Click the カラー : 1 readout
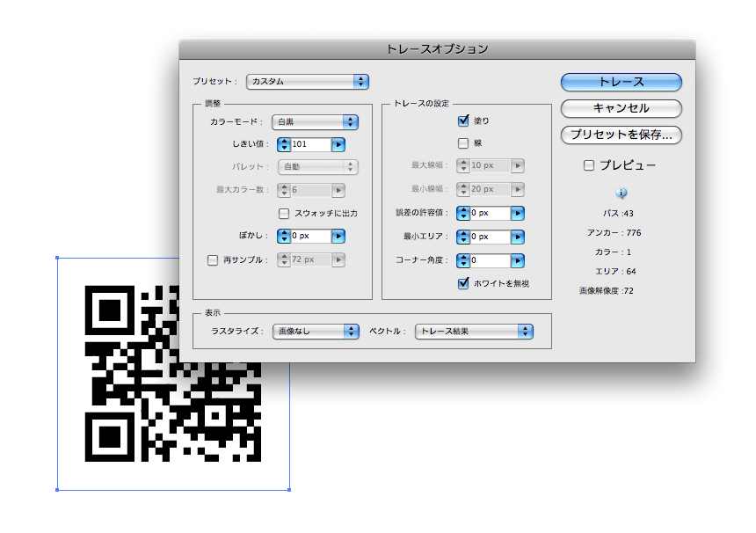The image size is (756, 533). click(x=613, y=252)
